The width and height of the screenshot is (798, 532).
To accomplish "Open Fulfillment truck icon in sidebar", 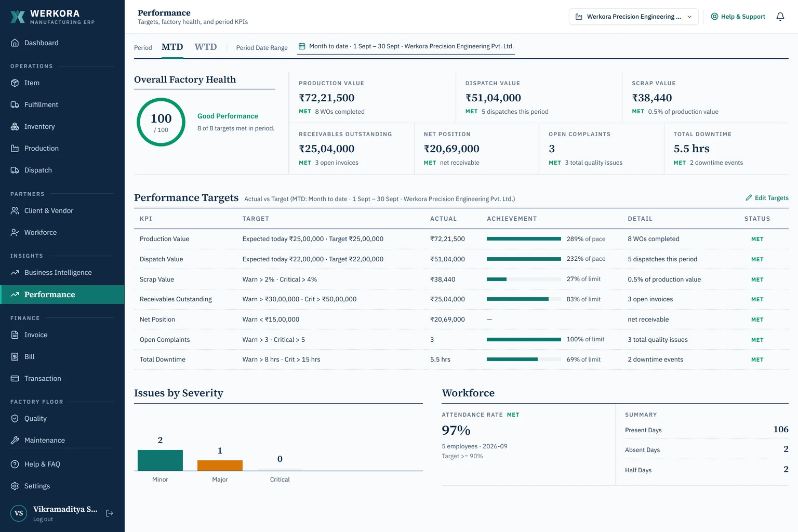I will [15, 105].
